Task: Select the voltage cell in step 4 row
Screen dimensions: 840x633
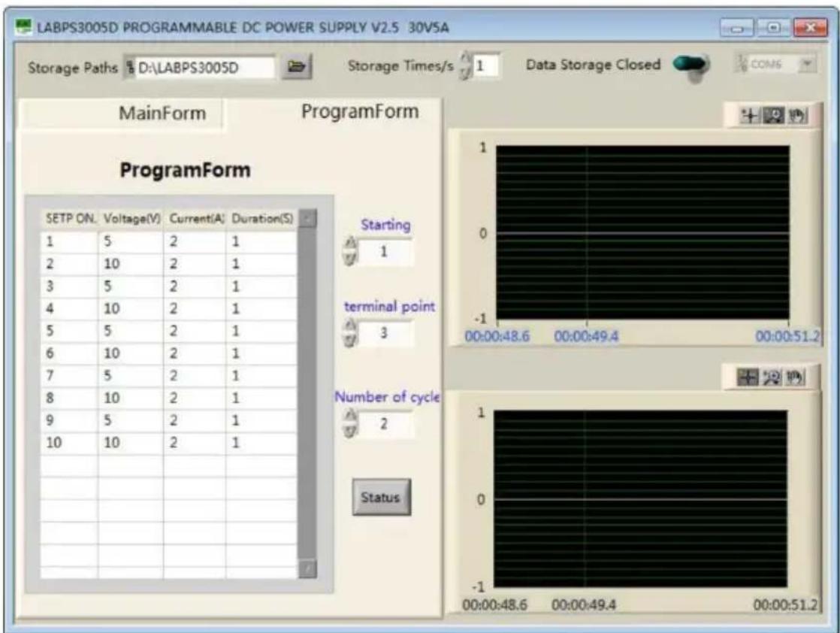Action: [131, 309]
